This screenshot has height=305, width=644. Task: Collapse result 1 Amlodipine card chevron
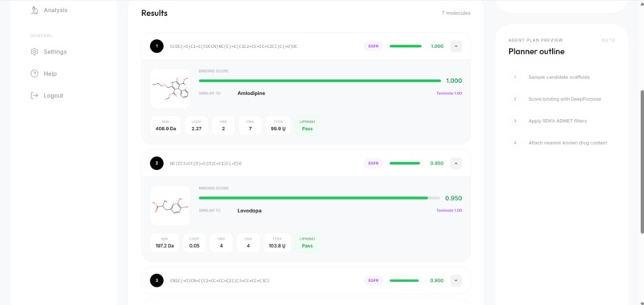(x=456, y=46)
